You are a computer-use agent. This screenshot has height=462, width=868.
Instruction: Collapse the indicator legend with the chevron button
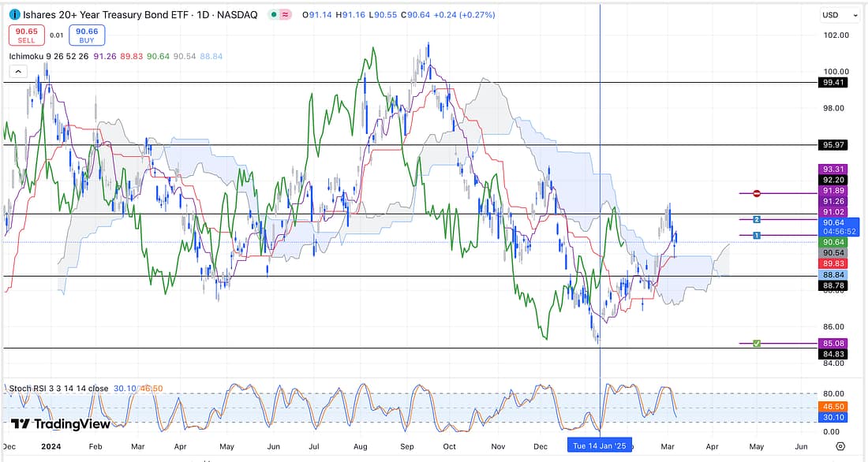pos(16,71)
